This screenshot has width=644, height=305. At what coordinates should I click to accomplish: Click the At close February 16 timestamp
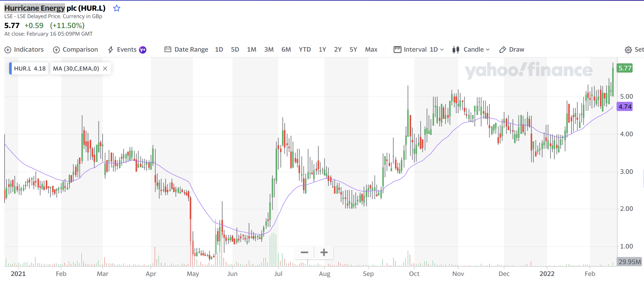click(x=49, y=34)
